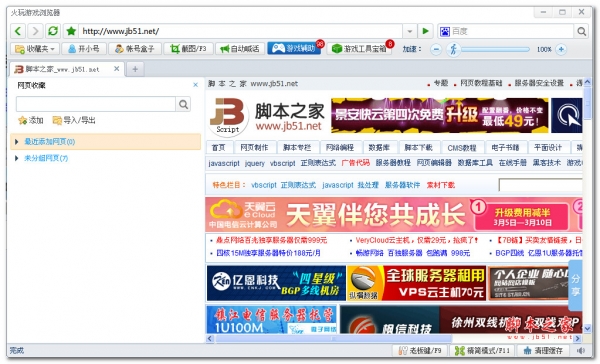Open the 帐号盒子 account box
The width and height of the screenshot is (600, 364).
coord(134,49)
